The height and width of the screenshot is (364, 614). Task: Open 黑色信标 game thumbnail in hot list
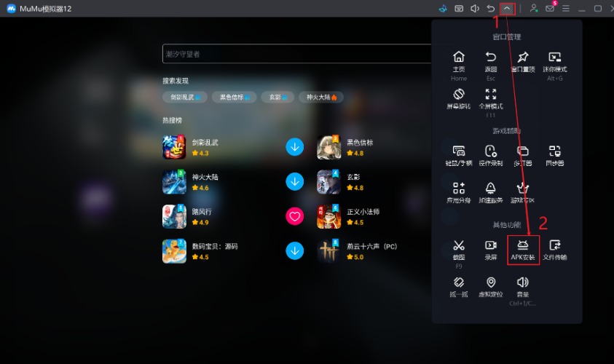329,147
